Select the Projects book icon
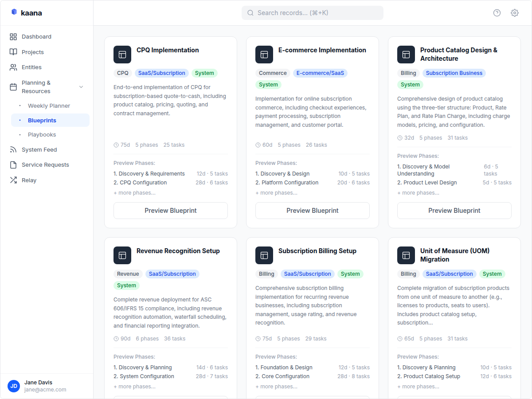 pos(13,52)
